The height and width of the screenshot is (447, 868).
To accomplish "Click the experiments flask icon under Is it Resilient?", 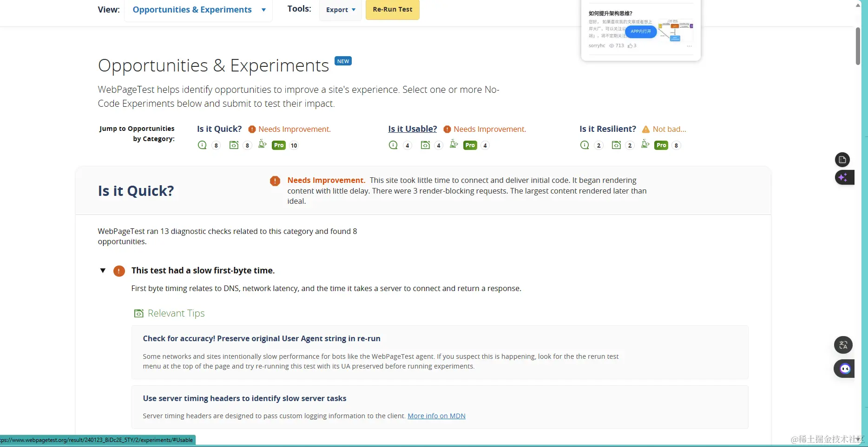I will [645, 144].
